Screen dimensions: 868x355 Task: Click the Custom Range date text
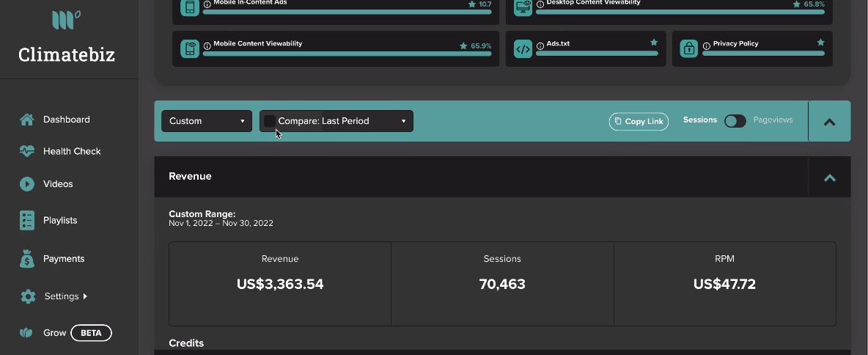point(221,224)
